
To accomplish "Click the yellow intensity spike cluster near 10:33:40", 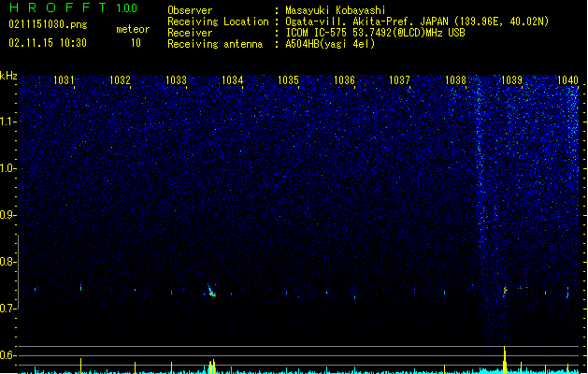I will coord(212,367).
